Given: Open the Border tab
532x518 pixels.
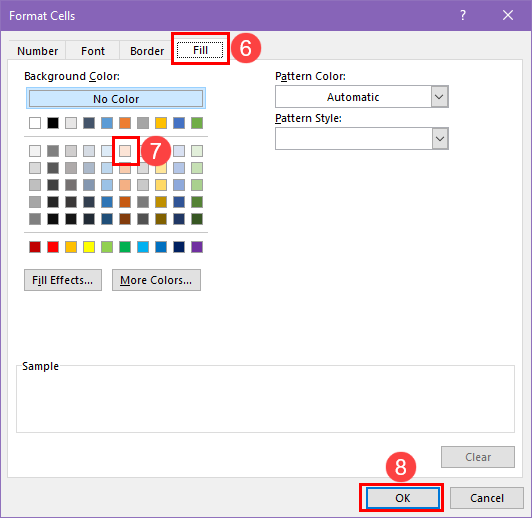Looking at the screenshot, I should click(x=147, y=51).
